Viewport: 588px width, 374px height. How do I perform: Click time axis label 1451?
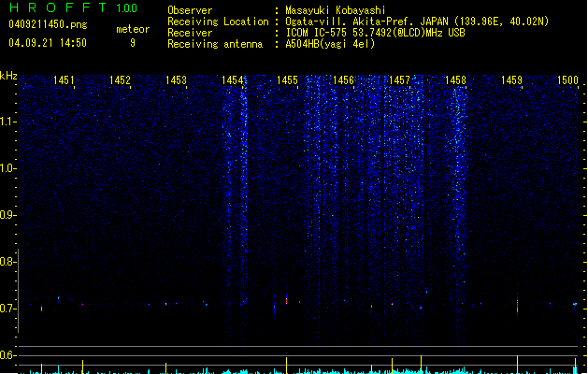tap(64, 79)
